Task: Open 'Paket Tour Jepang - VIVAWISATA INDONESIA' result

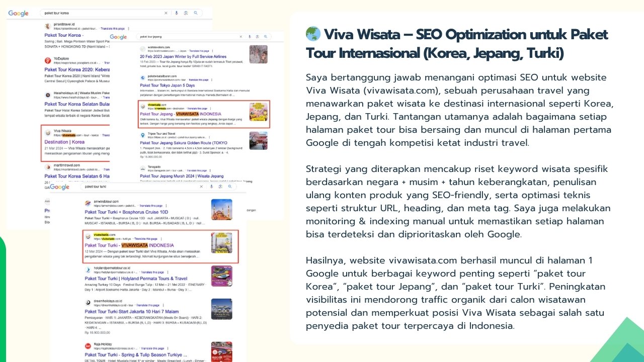Action: pos(181,114)
